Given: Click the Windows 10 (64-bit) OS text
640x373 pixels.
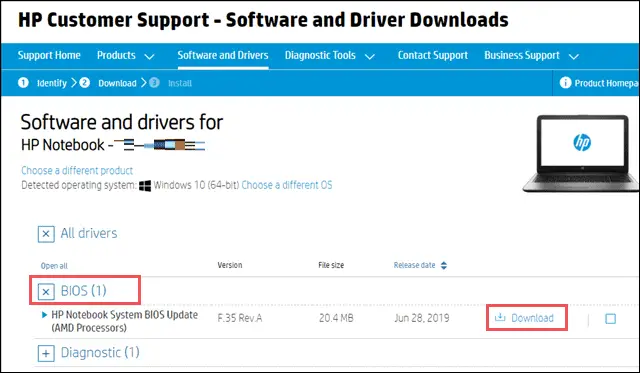Looking at the screenshot, I should [x=196, y=185].
